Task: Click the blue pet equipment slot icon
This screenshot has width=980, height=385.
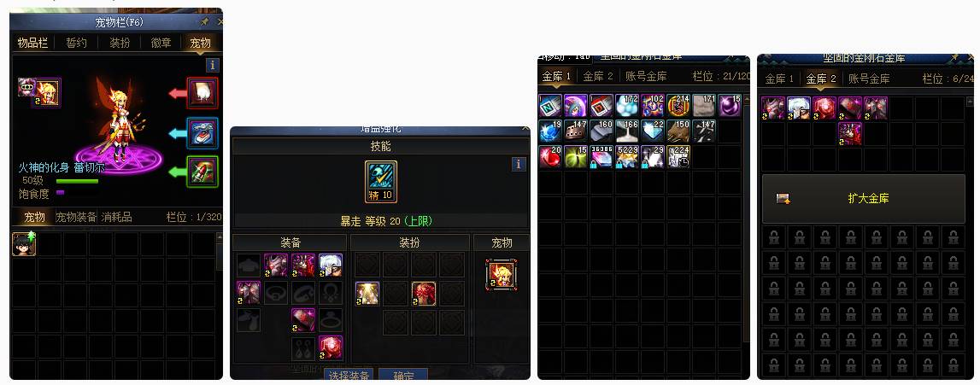Action: (202, 133)
